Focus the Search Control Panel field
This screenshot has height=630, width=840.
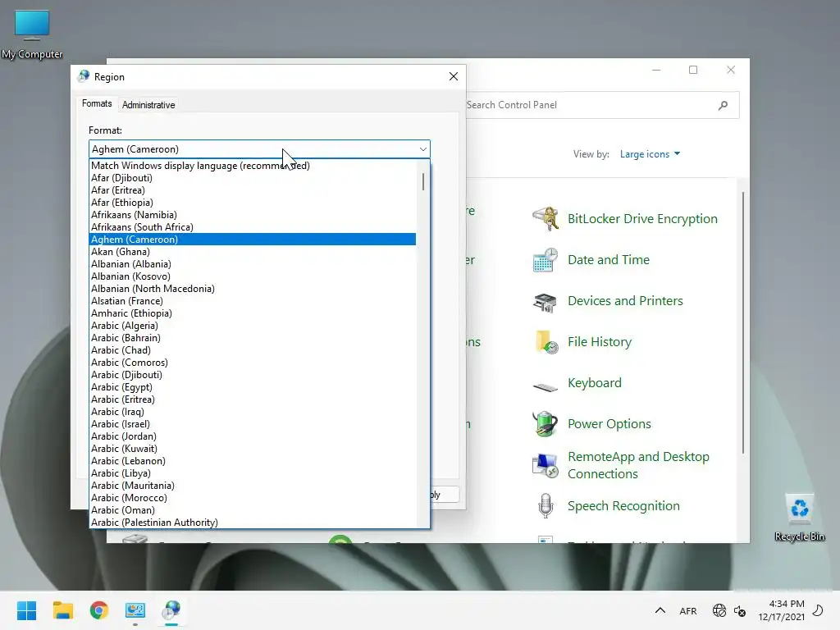589,105
